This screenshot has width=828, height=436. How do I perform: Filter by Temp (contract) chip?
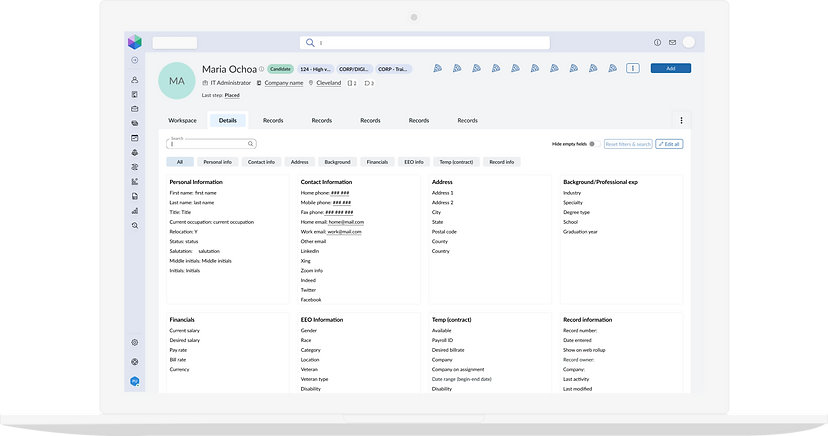coord(456,162)
